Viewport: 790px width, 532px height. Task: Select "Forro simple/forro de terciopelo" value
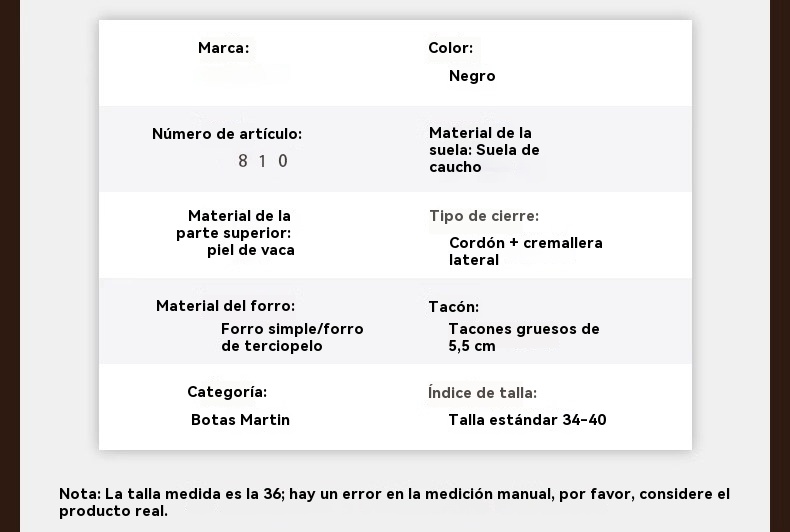291,337
